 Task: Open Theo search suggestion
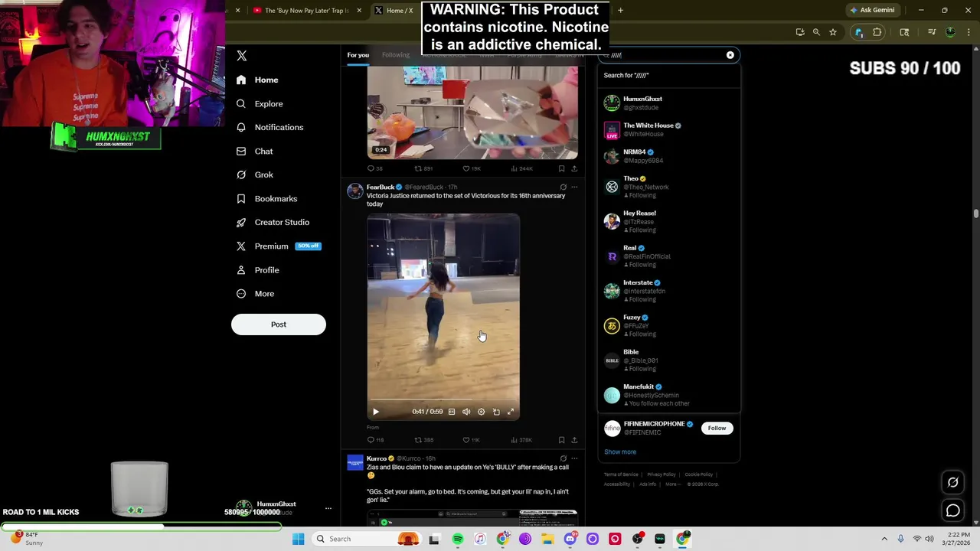[x=668, y=187]
